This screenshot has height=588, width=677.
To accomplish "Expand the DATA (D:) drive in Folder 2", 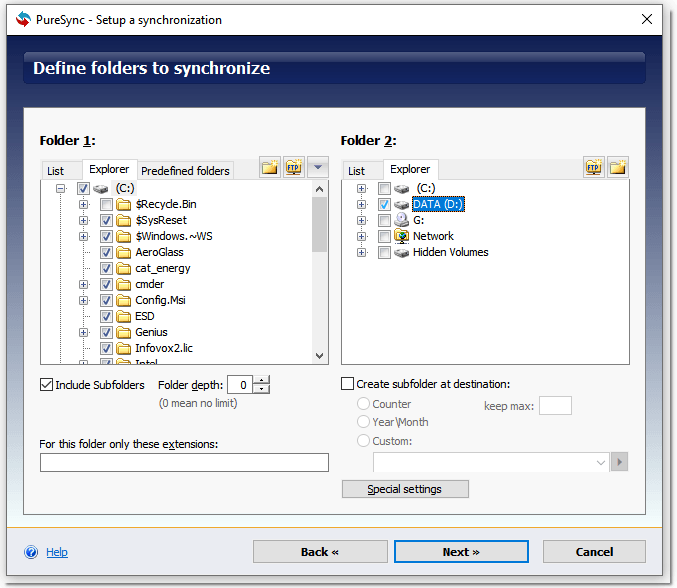I will pos(362,204).
